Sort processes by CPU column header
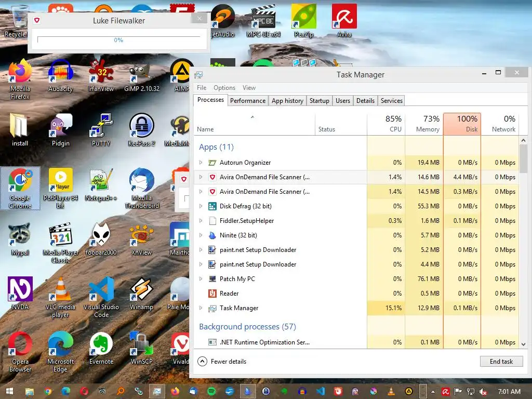The height and width of the screenshot is (399, 532). point(386,124)
